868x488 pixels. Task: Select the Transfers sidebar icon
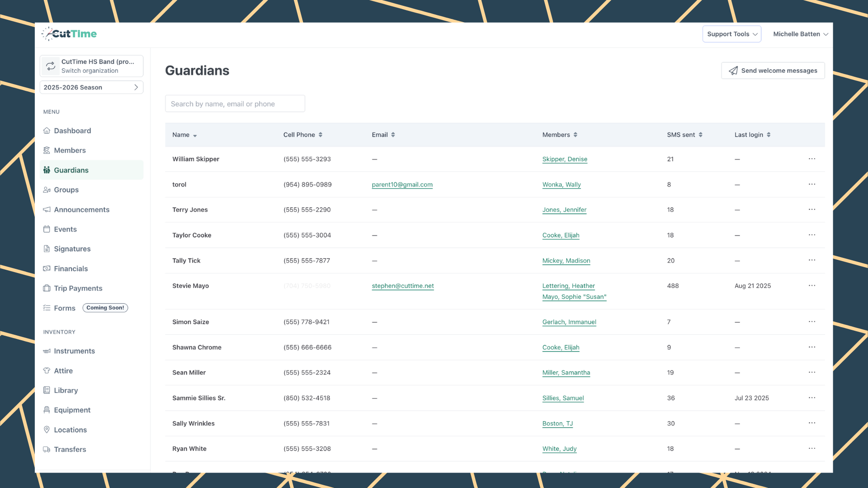tap(47, 449)
